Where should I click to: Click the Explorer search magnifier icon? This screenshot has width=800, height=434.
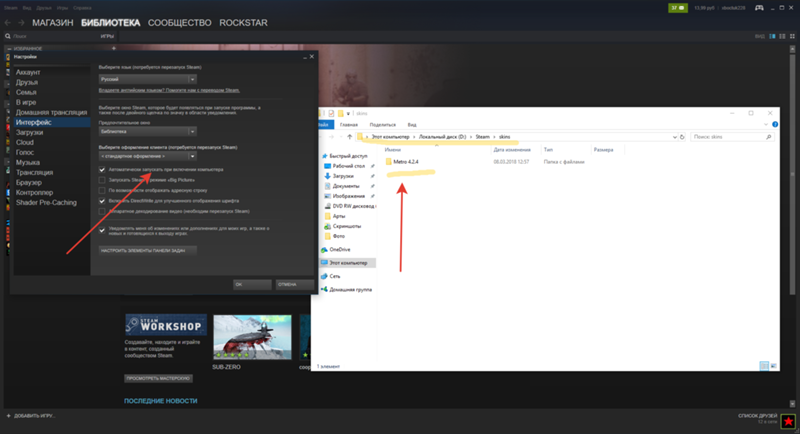click(768, 137)
